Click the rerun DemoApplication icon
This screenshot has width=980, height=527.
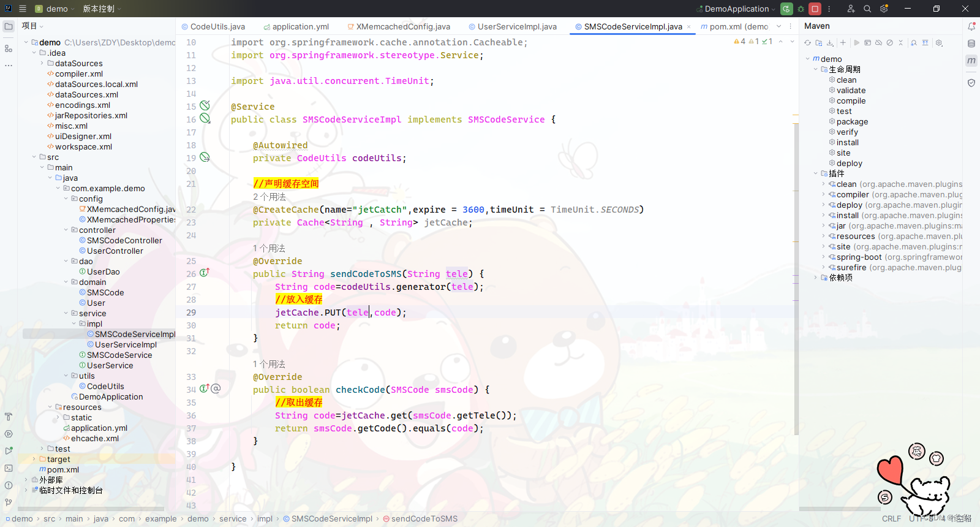point(787,9)
